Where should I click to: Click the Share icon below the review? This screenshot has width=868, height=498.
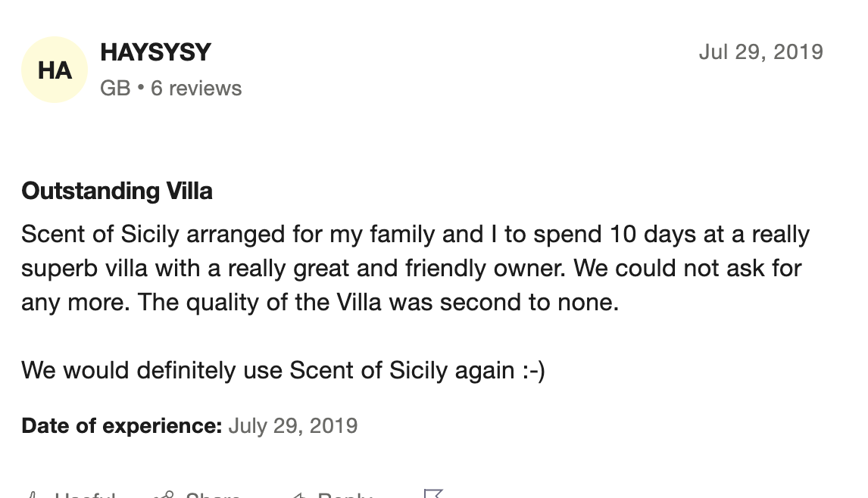163,496
